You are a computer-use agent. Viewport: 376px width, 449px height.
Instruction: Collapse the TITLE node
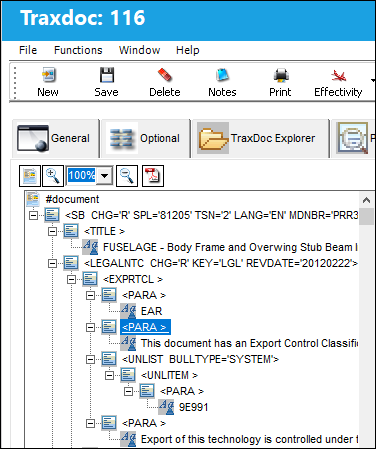coord(52,232)
